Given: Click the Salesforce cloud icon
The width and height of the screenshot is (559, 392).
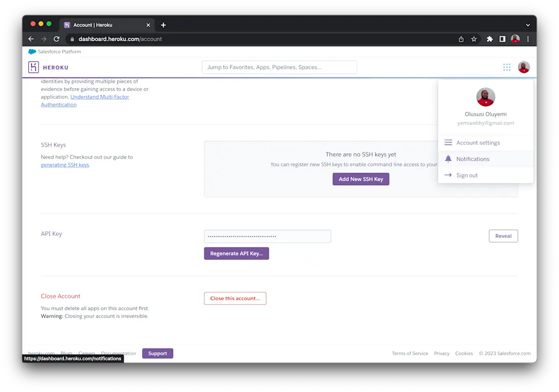Looking at the screenshot, I should coord(32,52).
